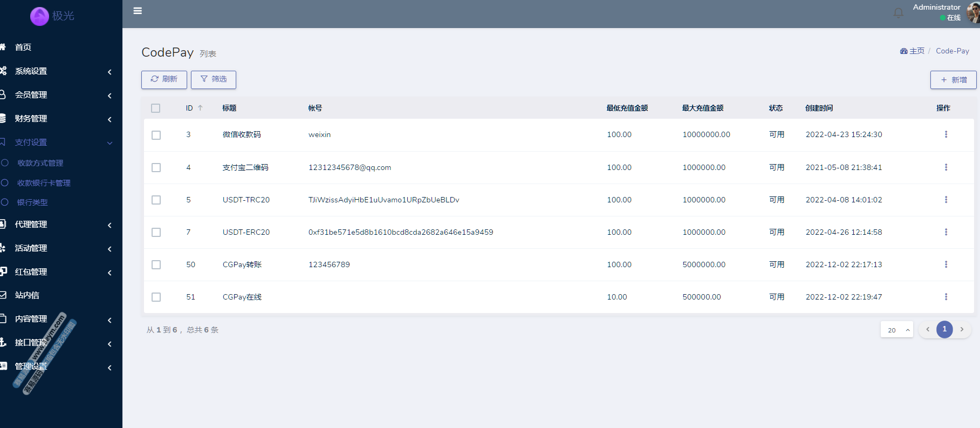Go to 首页 in the sidebar

(23, 47)
